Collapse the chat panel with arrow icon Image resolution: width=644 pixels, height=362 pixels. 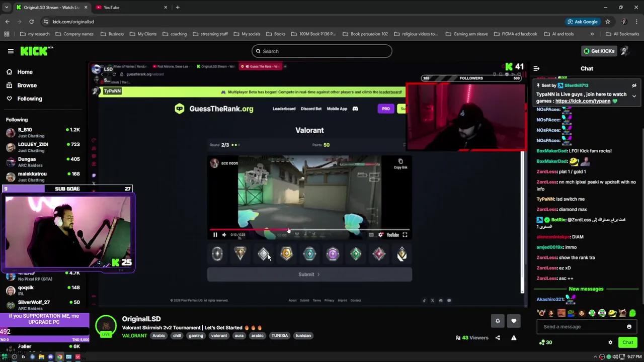pos(536,68)
